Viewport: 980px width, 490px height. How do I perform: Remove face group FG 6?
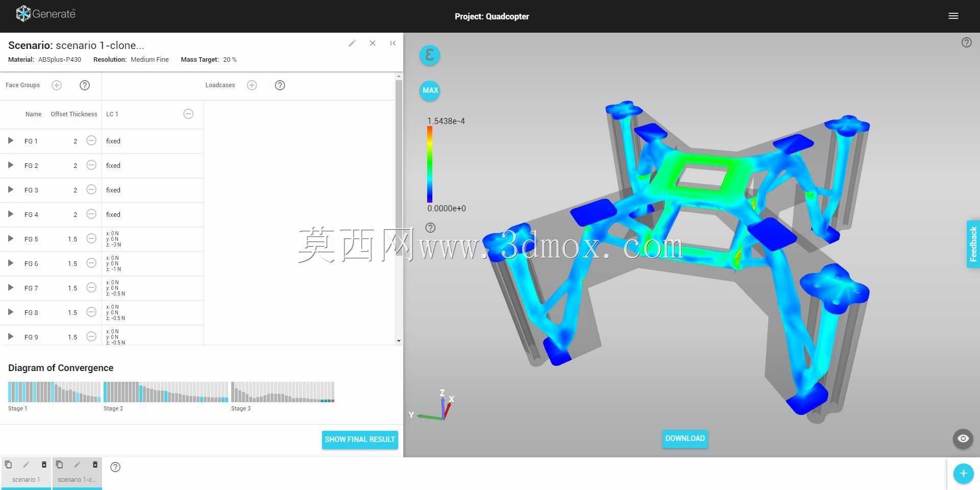(91, 263)
